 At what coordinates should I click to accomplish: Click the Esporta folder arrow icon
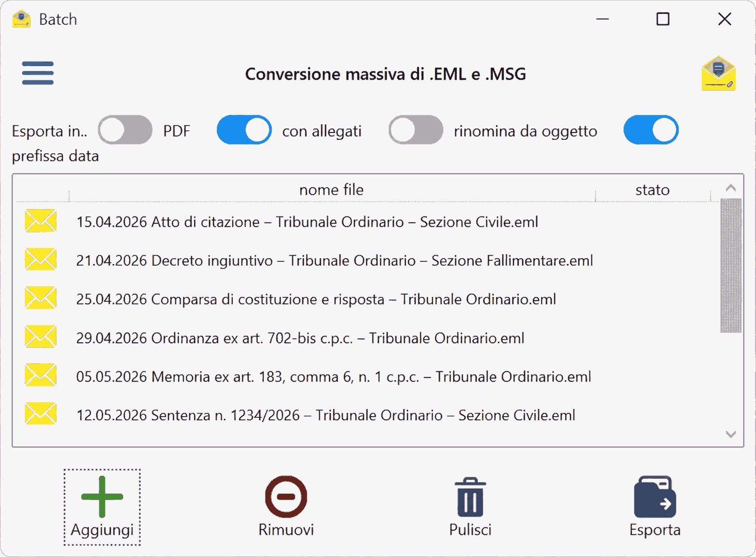(x=655, y=497)
